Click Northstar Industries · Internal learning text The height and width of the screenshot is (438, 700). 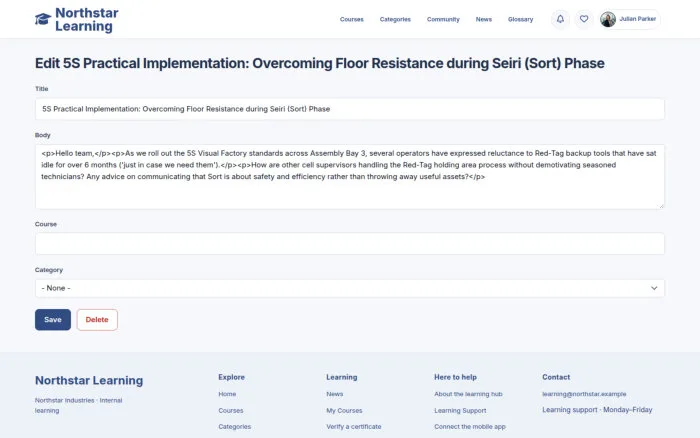tap(79, 405)
